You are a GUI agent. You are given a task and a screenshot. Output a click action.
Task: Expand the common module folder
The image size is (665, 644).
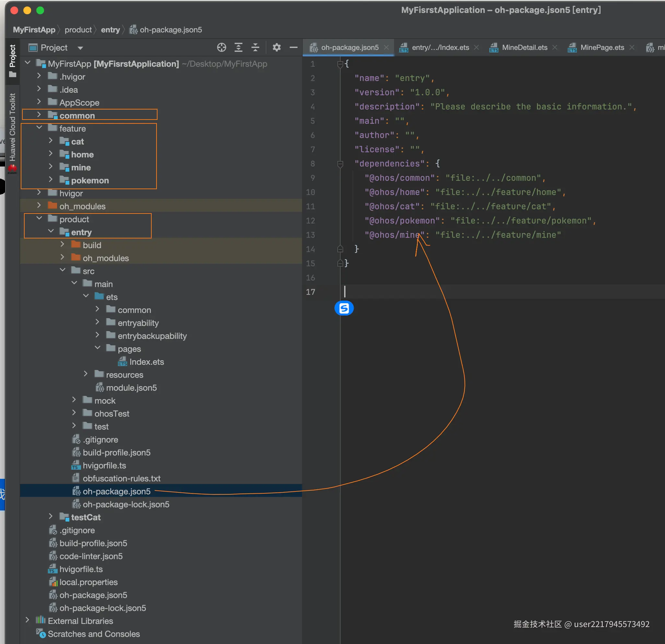[39, 115]
